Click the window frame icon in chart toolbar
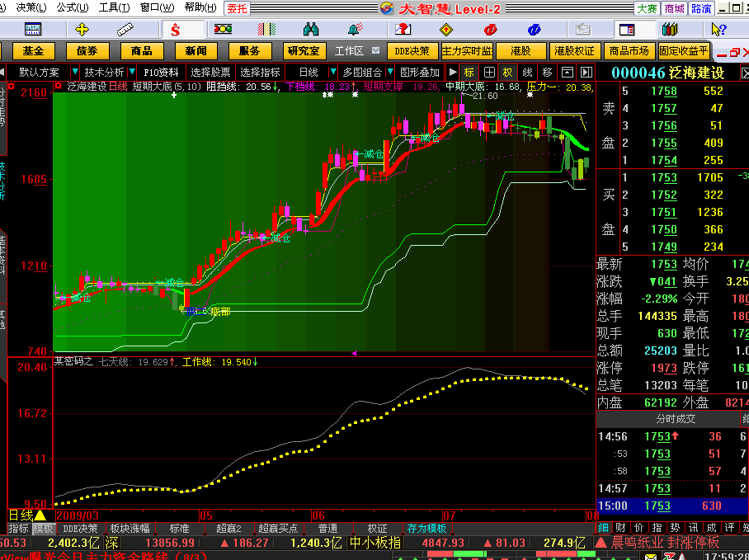This screenshot has width=749, height=560. tap(567, 73)
